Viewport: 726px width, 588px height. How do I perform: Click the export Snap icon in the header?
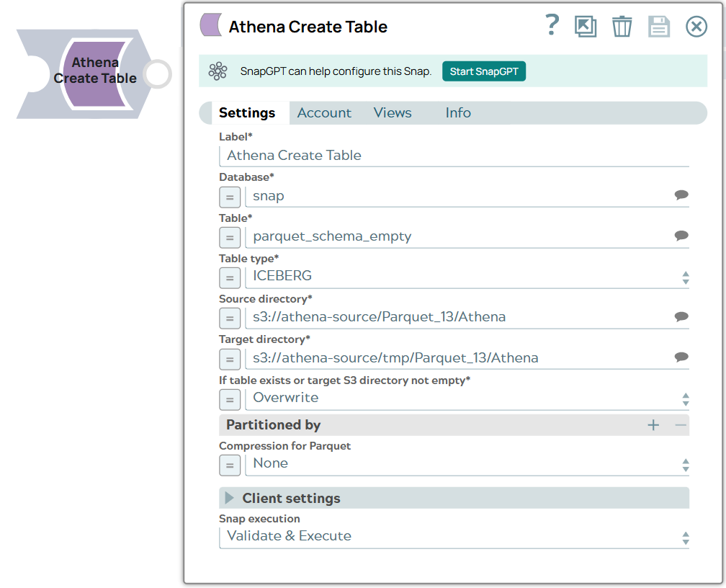[x=586, y=26]
